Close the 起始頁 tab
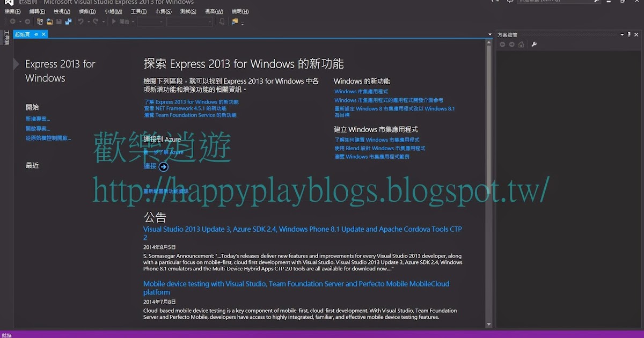This screenshot has width=644, height=338. (44, 34)
